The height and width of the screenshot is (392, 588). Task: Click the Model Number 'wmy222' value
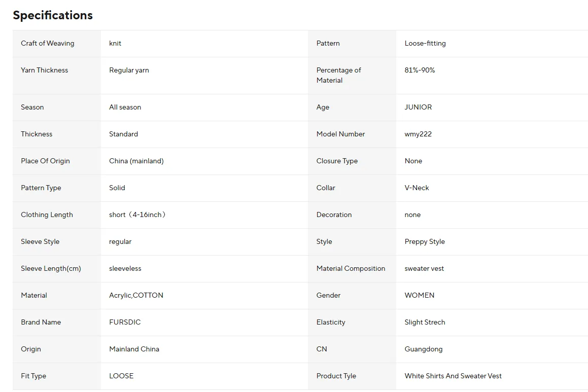pos(418,134)
